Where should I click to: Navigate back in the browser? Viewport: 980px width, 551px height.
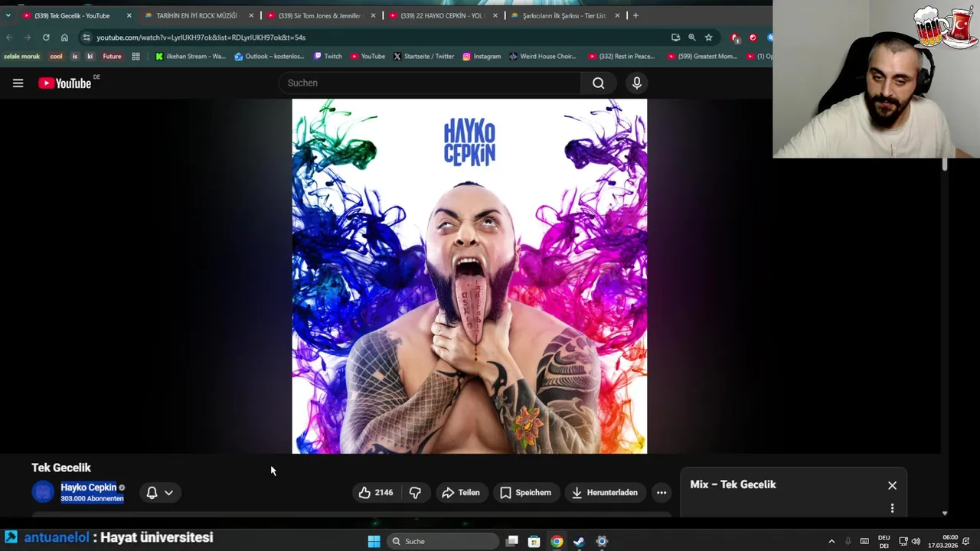9,37
